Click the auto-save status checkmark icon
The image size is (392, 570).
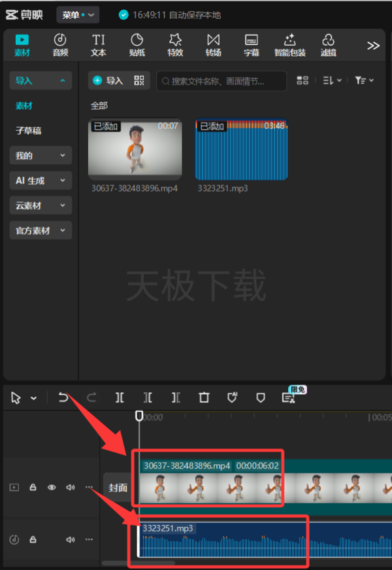point(123,15)
